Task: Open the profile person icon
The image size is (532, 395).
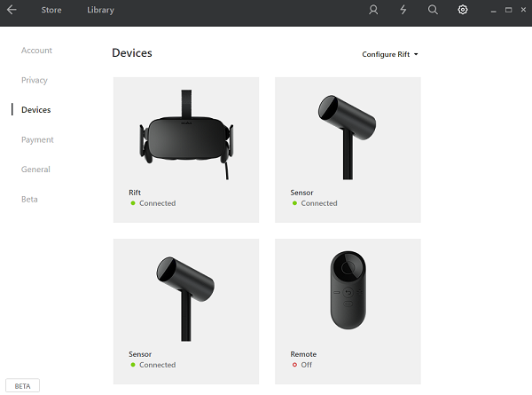Action: point(373,10)
